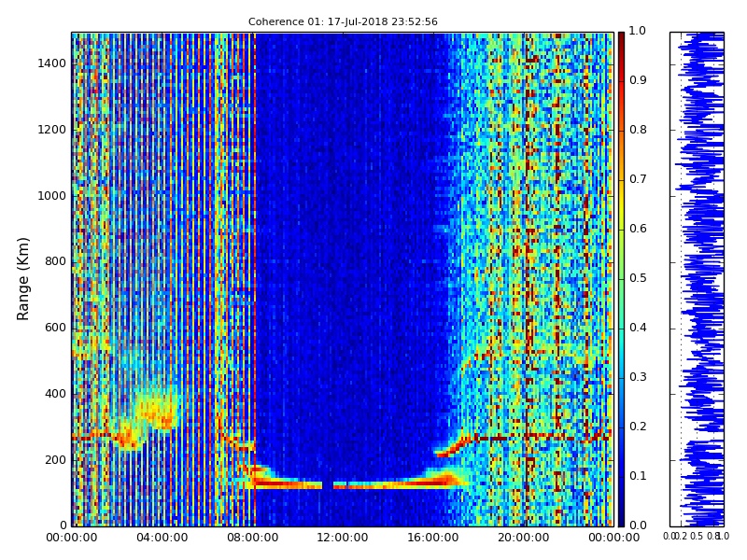Click the colorbar label 0.1

[638, 476]
